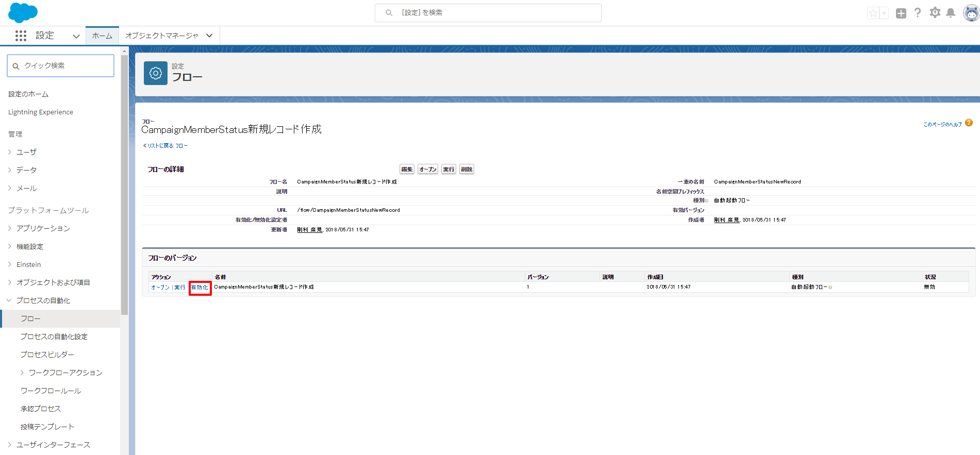Click the orange page help icon
This screenshot has height=455, width=980.
pyautogui.click(x=969, y=123)
